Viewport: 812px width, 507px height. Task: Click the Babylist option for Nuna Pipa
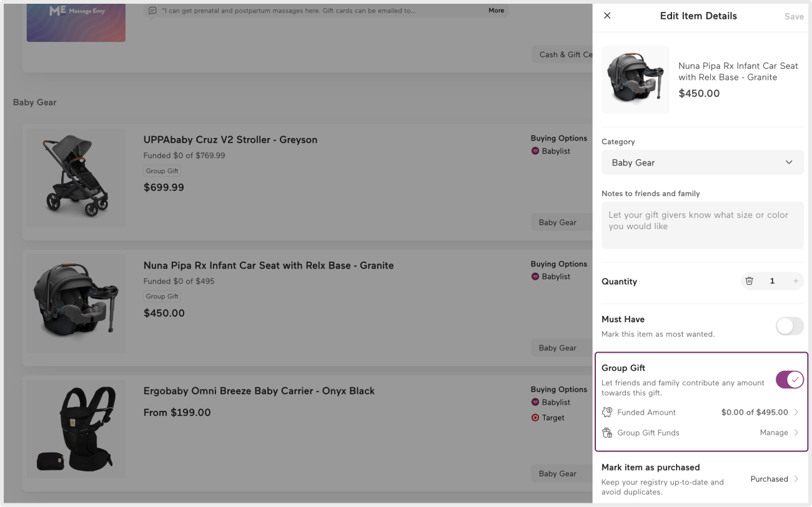(550, 277)
